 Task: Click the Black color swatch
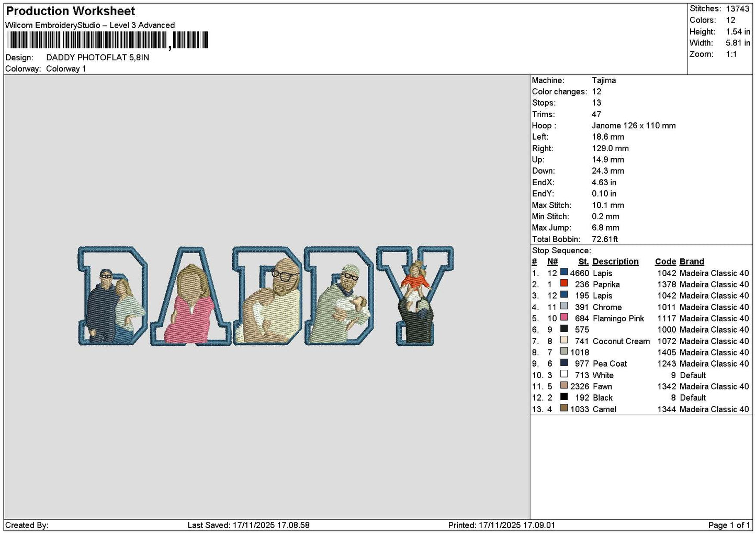pos(564,397)
